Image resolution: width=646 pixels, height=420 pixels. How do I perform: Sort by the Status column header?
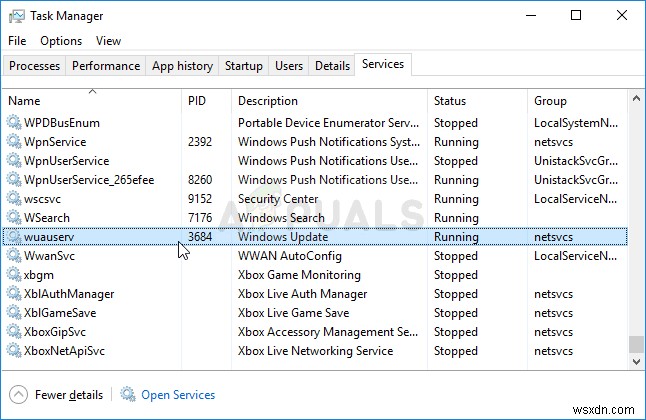coord(449,101)
